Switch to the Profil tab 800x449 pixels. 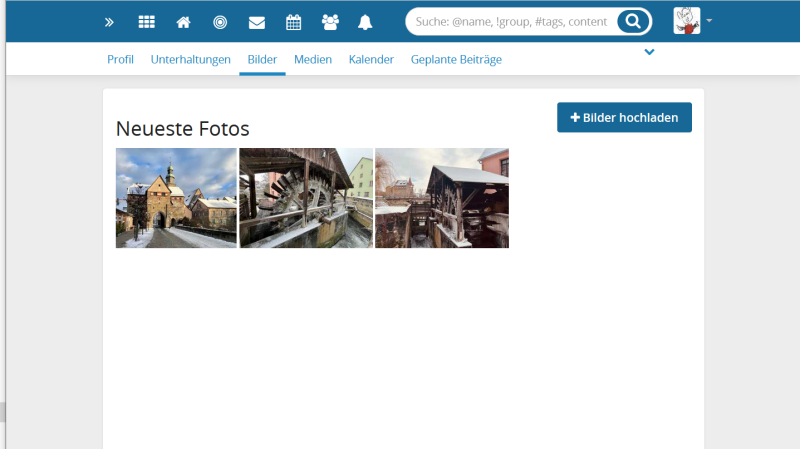coord(120,60)
